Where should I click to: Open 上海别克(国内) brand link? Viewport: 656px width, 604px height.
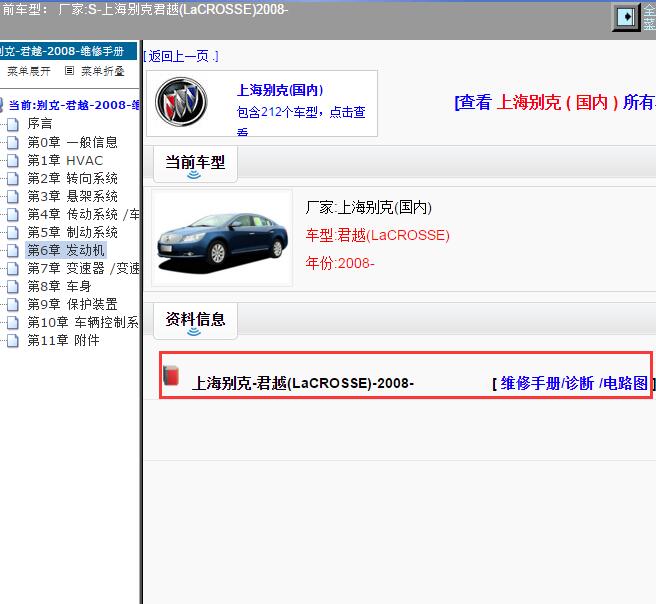point(279,90)
